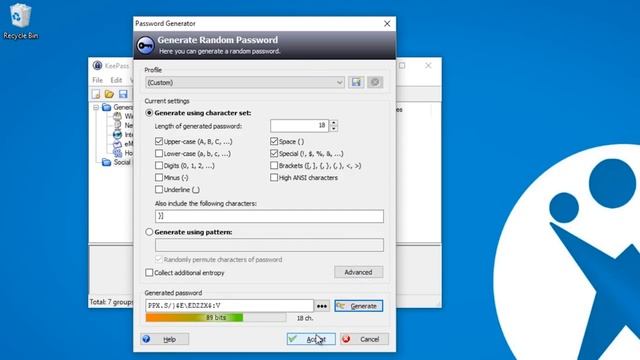
Task: Uncheck Upper-case characters checkbox
Action: coord(159,142)
